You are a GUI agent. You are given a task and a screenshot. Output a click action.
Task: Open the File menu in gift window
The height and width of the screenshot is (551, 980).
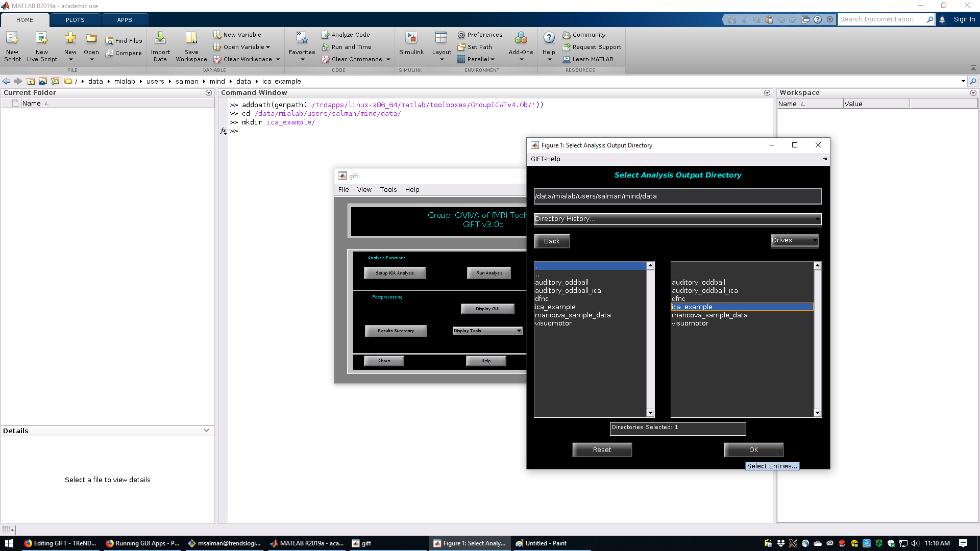coord(344,190)
